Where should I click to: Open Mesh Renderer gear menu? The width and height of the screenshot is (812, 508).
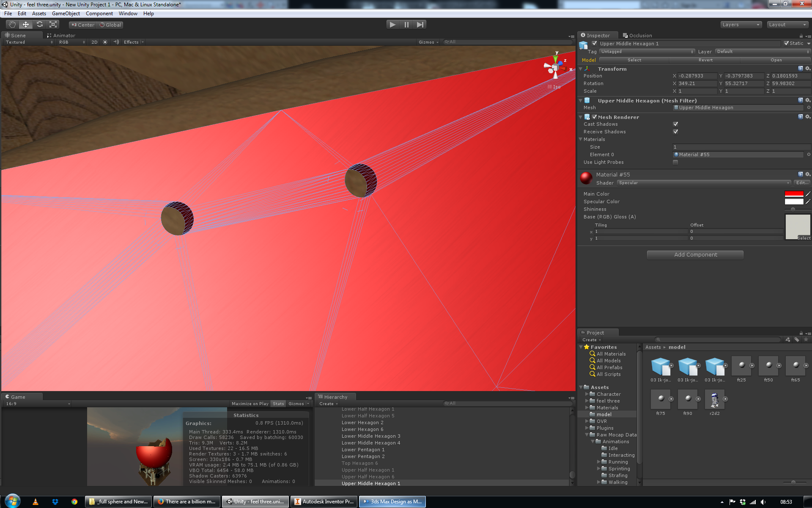[807, 117]
